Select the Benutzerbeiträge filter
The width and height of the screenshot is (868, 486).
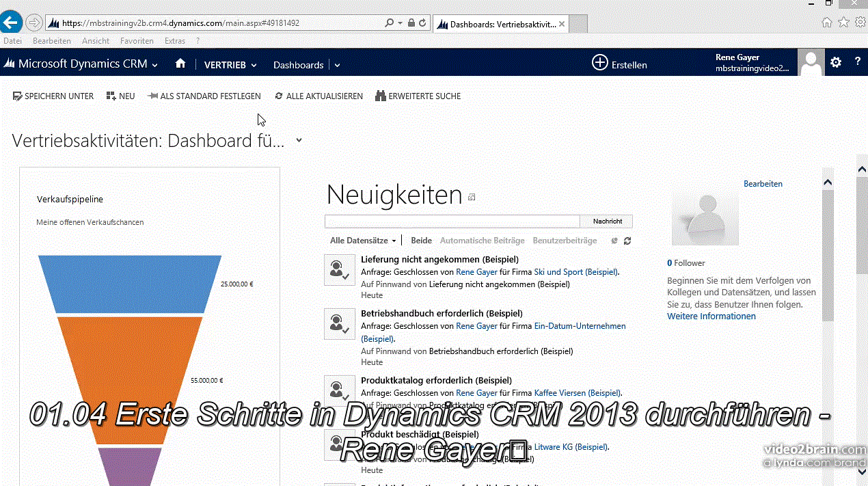[x=565, y=241]
